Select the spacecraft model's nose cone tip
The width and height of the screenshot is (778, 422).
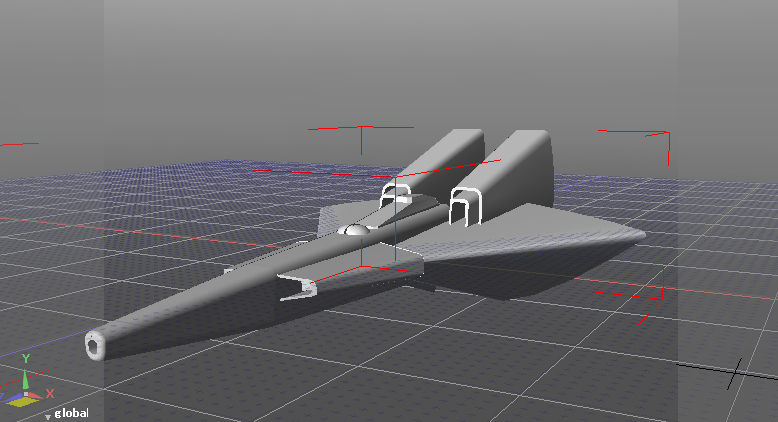click(x=95, y=345)
